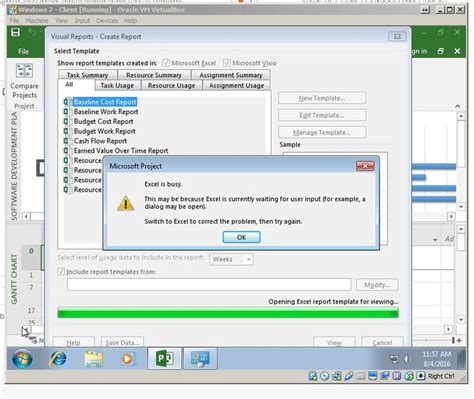The image size is (474, 399).
Task: Click the Modify button
Action: [377, 285]
